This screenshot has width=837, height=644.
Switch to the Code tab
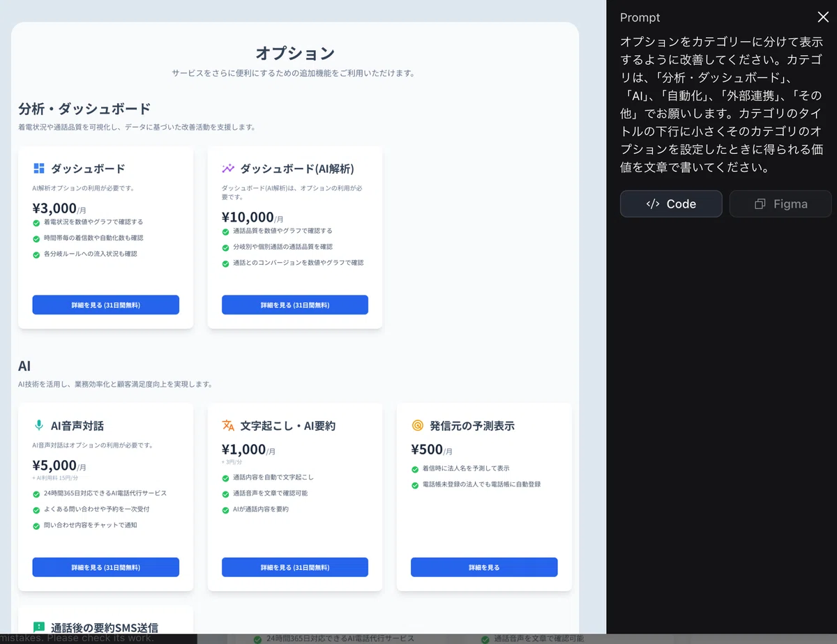coord(671,204)
